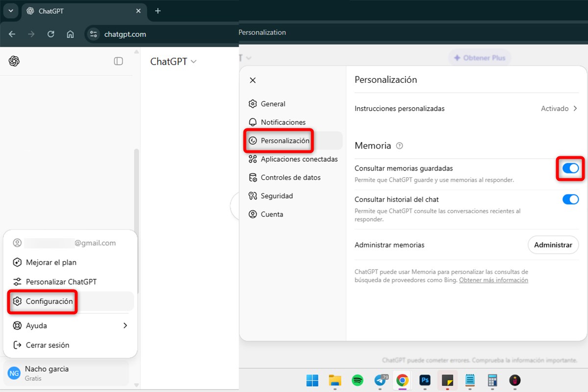
Task: Click the bell icon next to Notificaciones
Action: click(253, 122)
